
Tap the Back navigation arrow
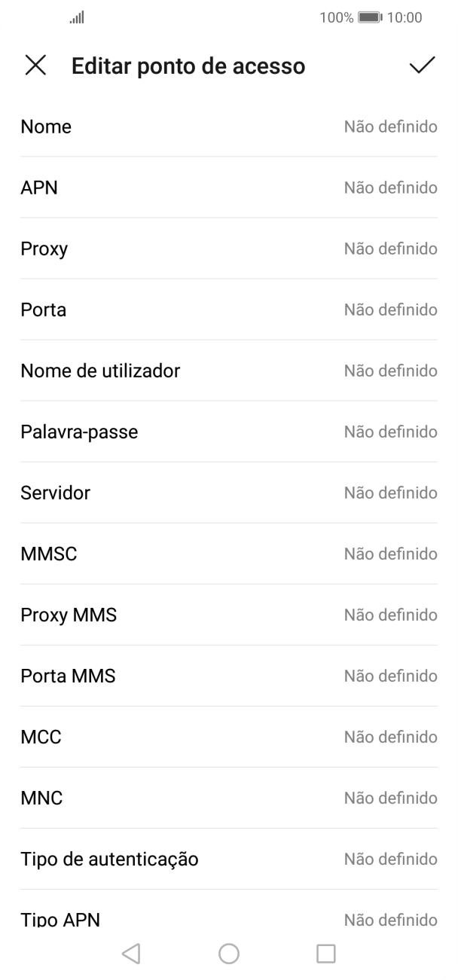[x=132, y=952]
